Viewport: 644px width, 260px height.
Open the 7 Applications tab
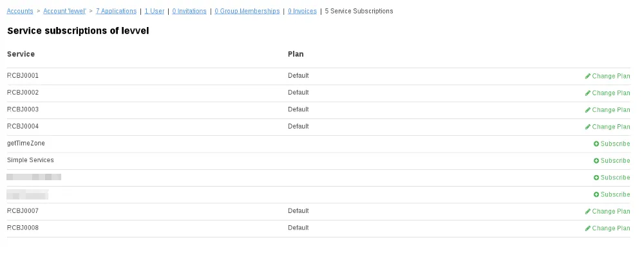pos(116,11)
